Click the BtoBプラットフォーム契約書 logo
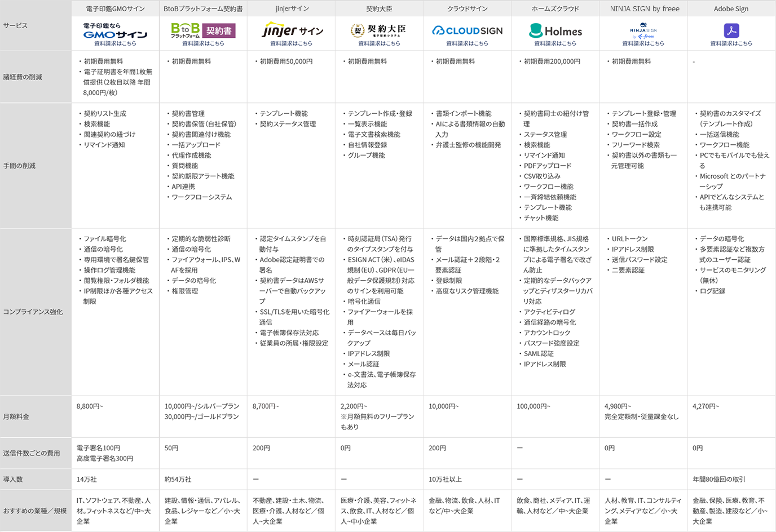 203,30
